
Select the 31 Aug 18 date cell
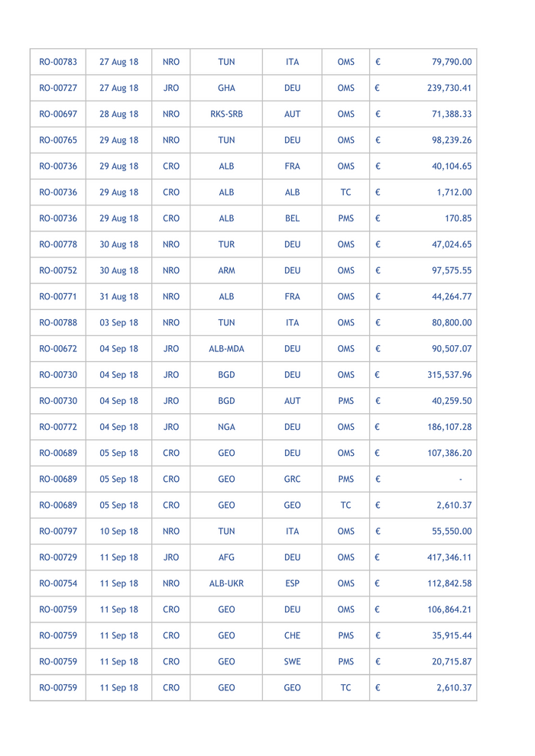(x=119, y=296)
